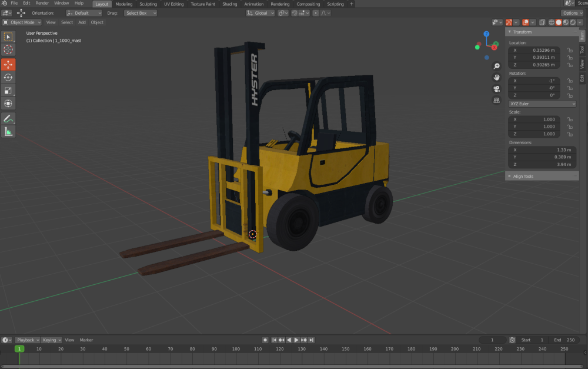Screen dimensions: 588x369
Task: Select the Scale tool in the toolbar
Action: click(8, 90)
